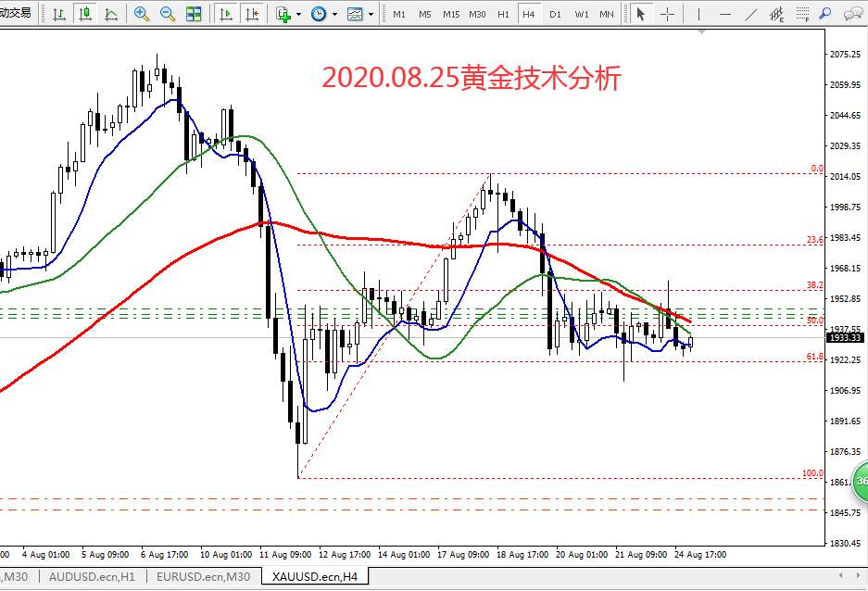Expand the periods dropdown arrow
The image size is (868, 591).
point(335,15)
